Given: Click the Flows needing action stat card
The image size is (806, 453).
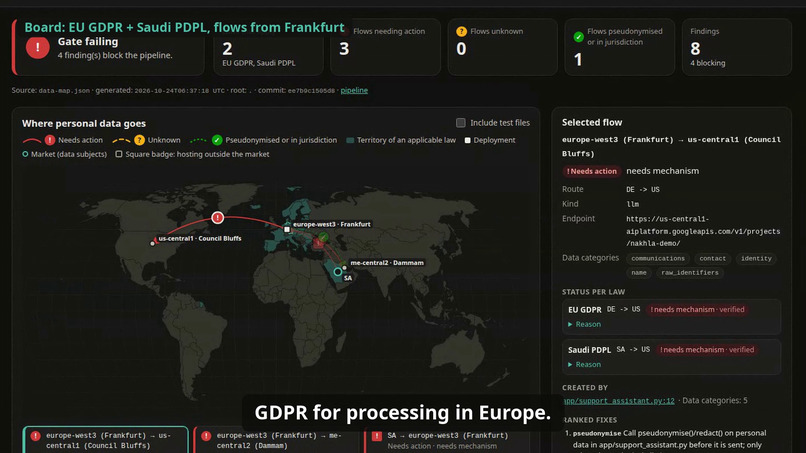Looking at the screenshot, I should tap(385, 47).
